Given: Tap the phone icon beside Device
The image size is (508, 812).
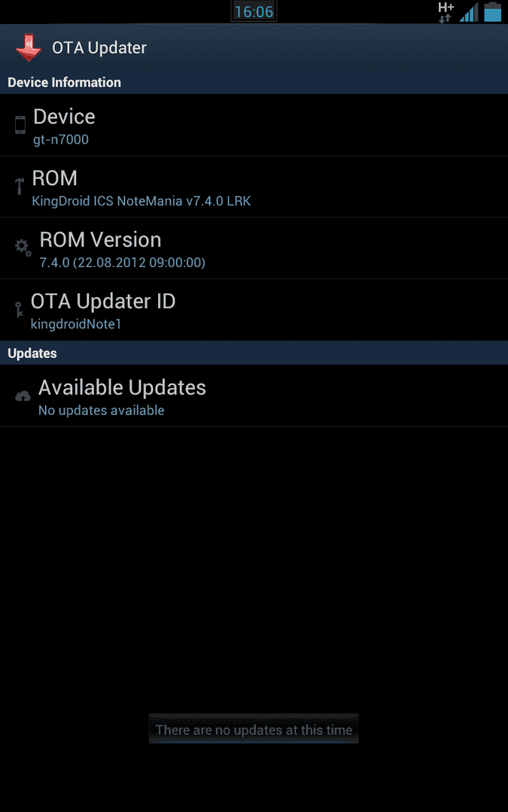Looking at the screenshot, I should (20, 125).
